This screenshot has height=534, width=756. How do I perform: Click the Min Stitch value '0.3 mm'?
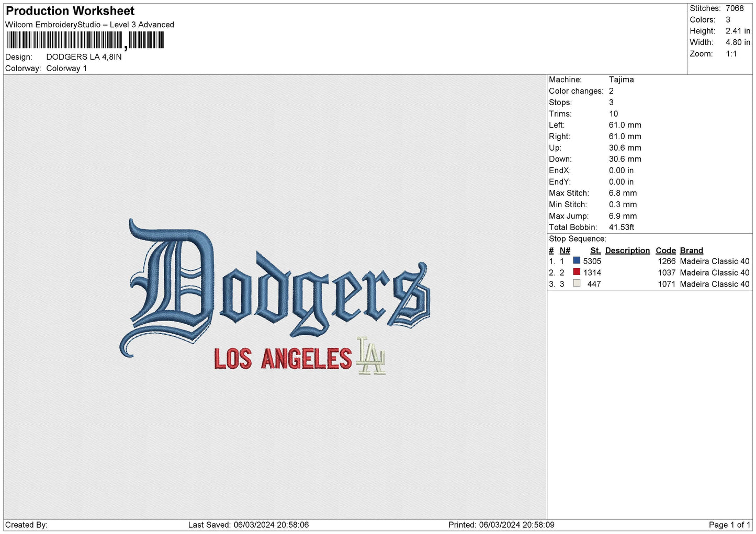(x=623, y=204)
